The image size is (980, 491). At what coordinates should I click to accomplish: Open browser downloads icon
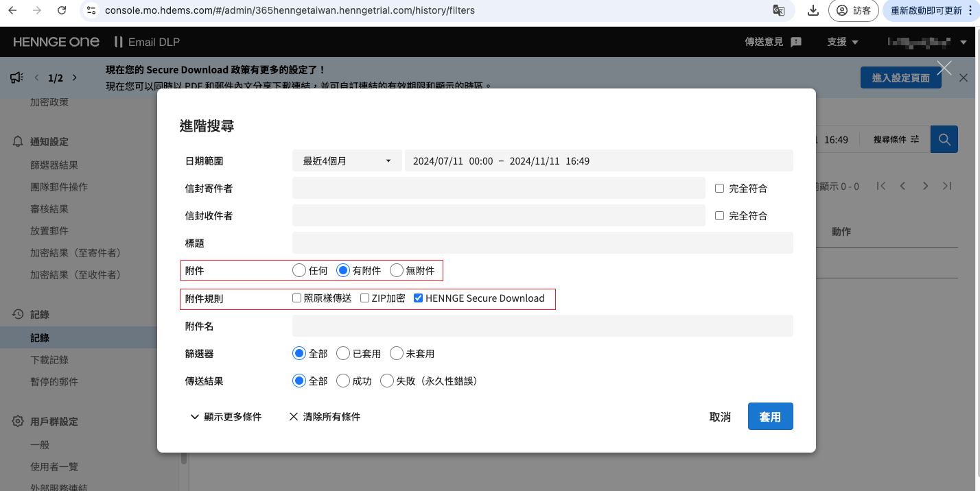point(813,10)
